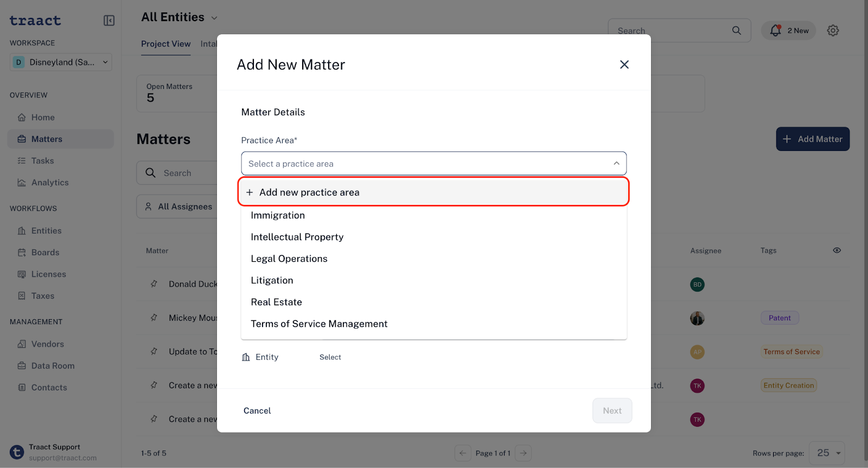The height and width of the screenshot is (468, 868).
Task: Click the Patent tag chip
Action: 780,318
